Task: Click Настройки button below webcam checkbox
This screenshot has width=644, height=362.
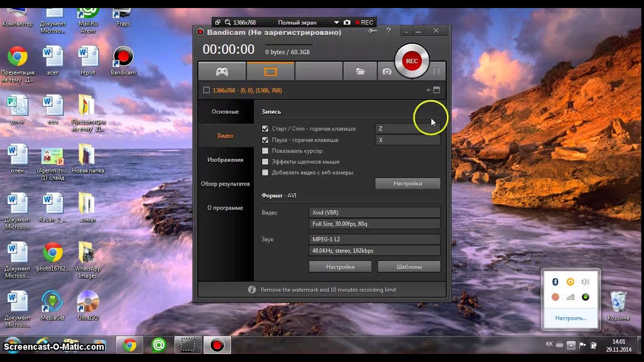Action: point(408,184)
